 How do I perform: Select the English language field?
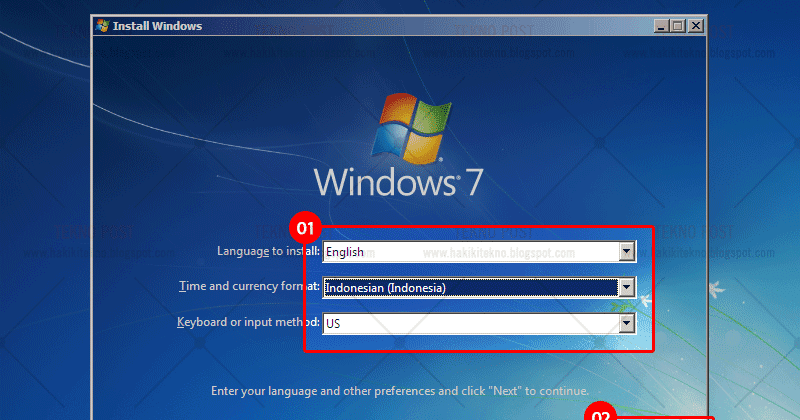pos(479,252)
